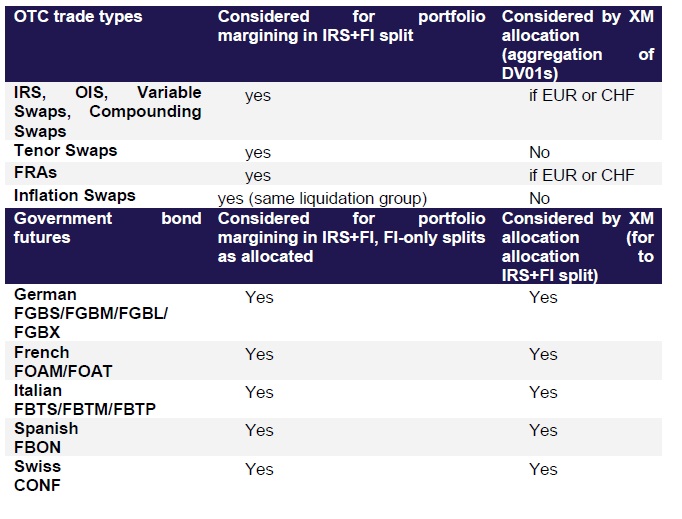682x519 pixels.
Task: Click the IRS, OIS, Variable Swaps cell
Action: click(x=107, y=111)
